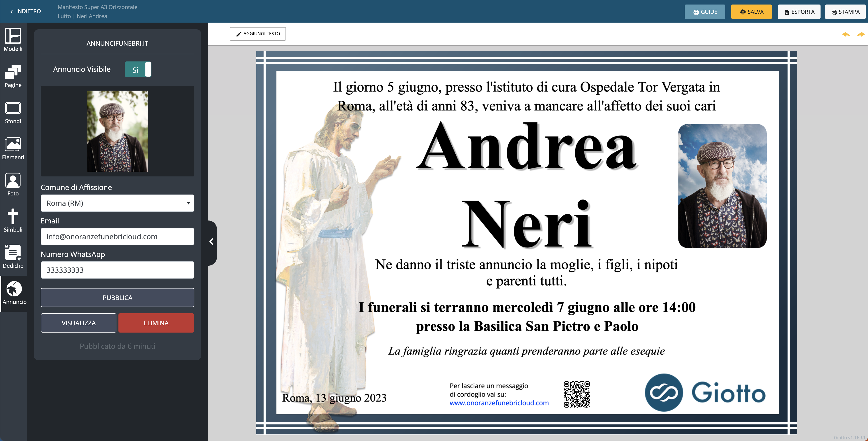Click the AGGIUNGI TESTO toolbar button
868x441 pixels.
258,34
